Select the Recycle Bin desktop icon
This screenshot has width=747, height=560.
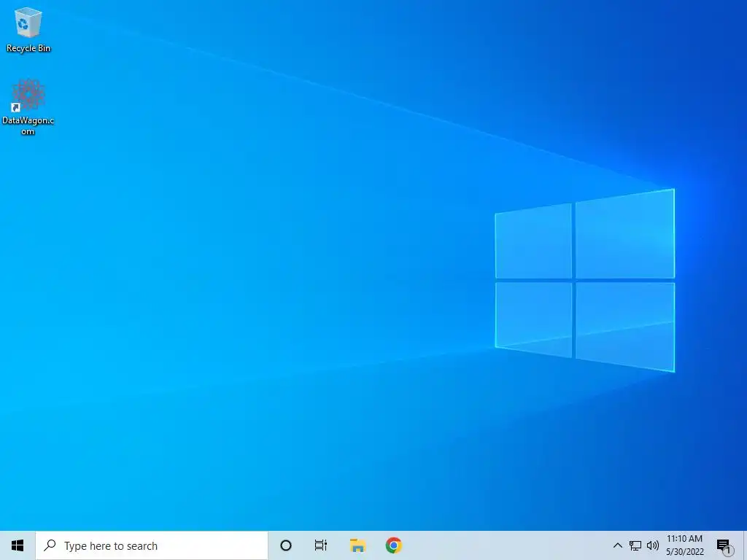pos(28,30)
